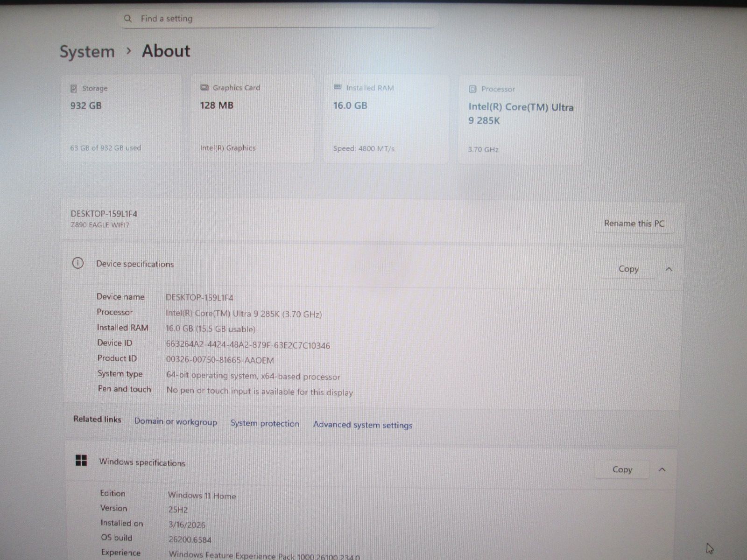Copy the Windows specifications details
This screenshot has height=560, width=747.
point(622,469)
